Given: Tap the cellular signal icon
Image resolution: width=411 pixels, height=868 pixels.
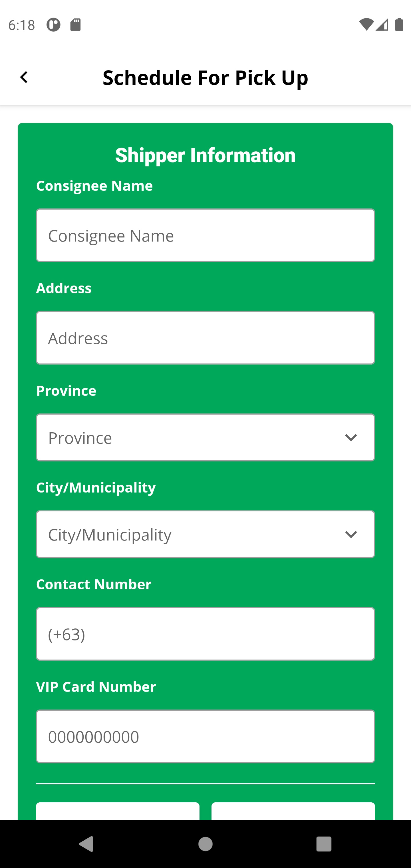Looking at the screenshot, I should tap(382, 25).
